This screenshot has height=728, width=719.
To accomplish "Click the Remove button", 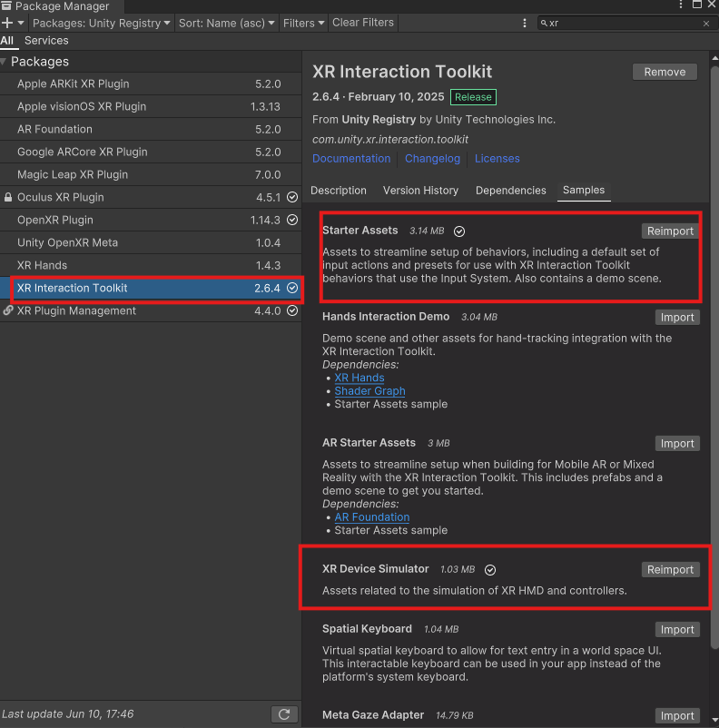I will (665, 72).
